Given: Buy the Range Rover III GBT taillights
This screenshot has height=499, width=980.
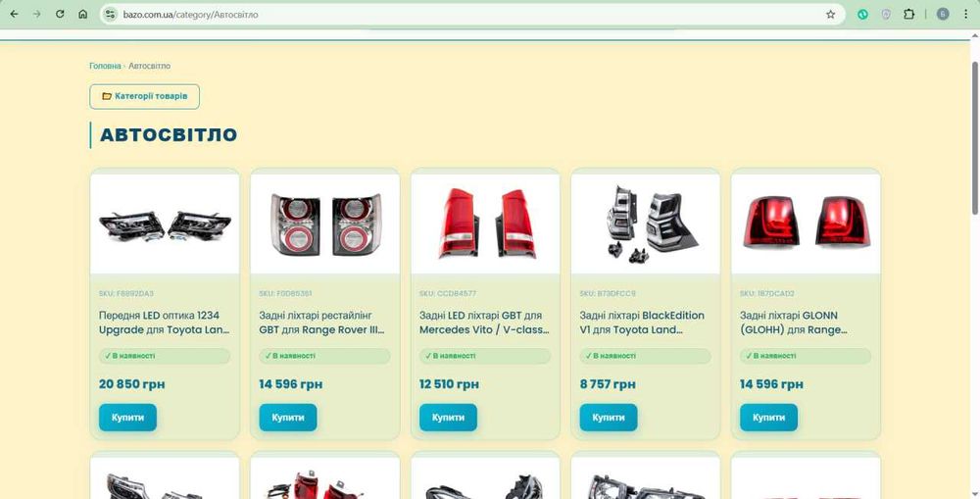Looking at the screenshot, I should tap(288, 417).
